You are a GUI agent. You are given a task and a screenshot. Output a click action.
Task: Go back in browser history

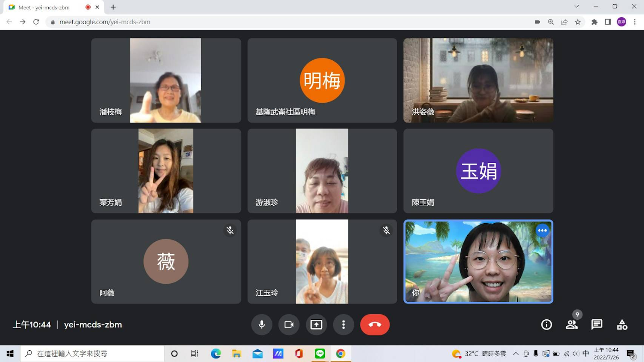tap(9, 22)
